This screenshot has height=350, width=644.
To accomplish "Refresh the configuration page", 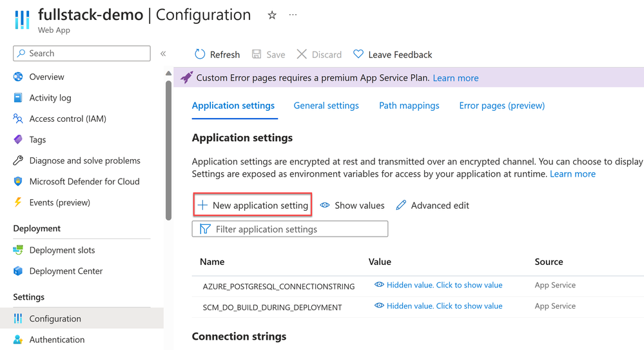I will (217, 55).
